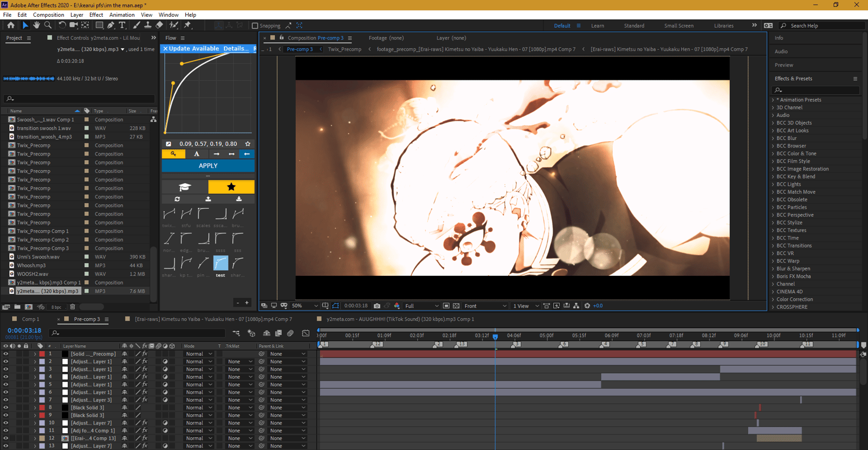Open the Parent dropdown for layer 6
The height and width of the screenshot is (450, 868).
coord(287,392)
